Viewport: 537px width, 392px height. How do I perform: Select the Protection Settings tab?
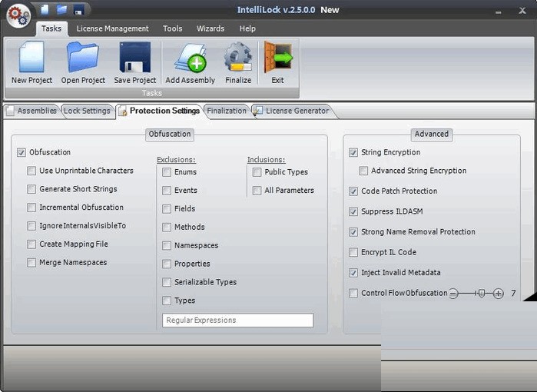160,111
